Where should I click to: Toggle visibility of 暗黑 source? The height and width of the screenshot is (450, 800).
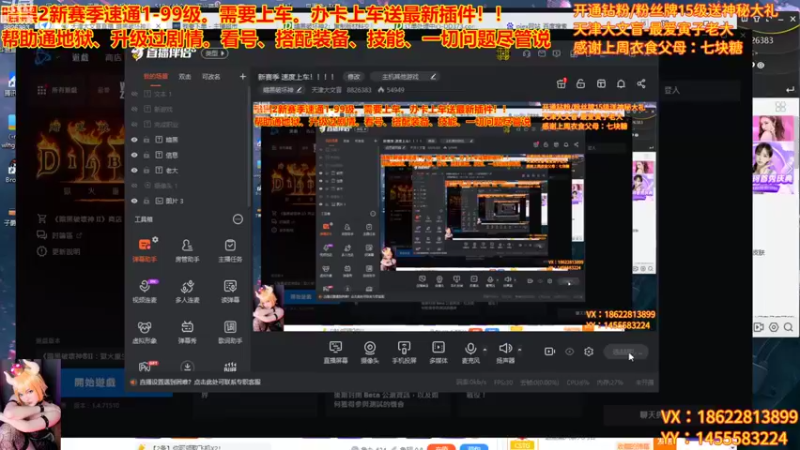pyautogui.click(x=134, y=140)
